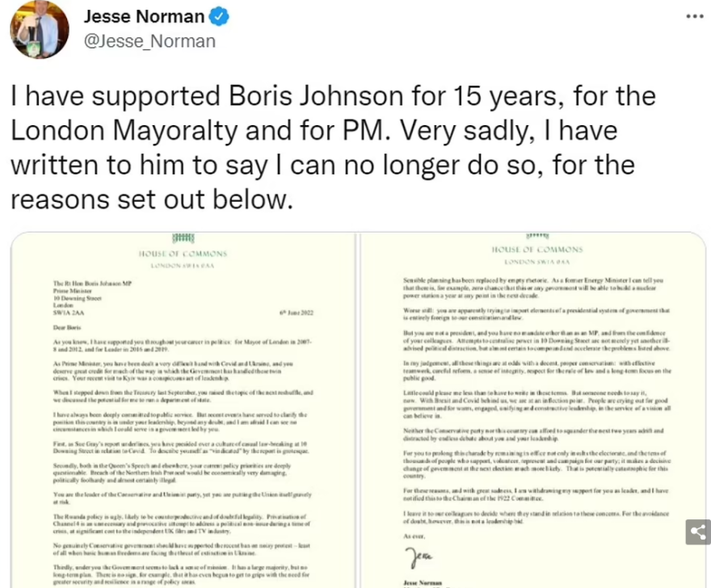Click the crest atop the left letter
Viewport: 711px width, 588px height.
click(x=183, y=236)
